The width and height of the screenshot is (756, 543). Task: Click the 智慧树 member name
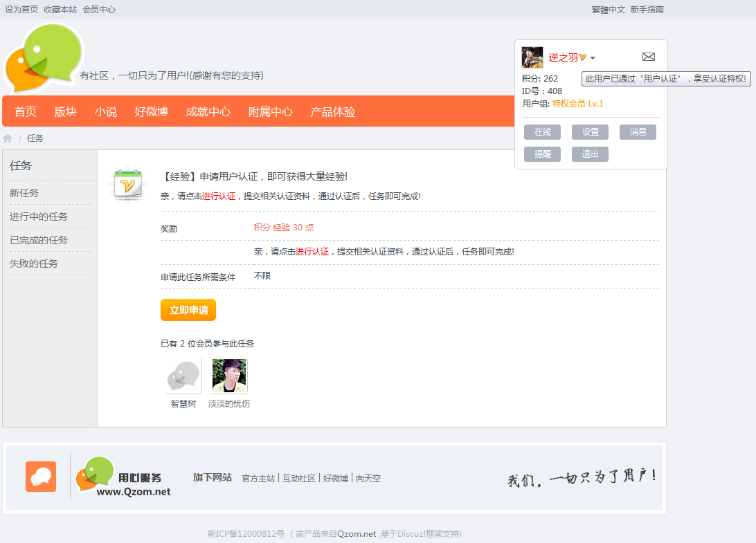click(x=183, y=404)
